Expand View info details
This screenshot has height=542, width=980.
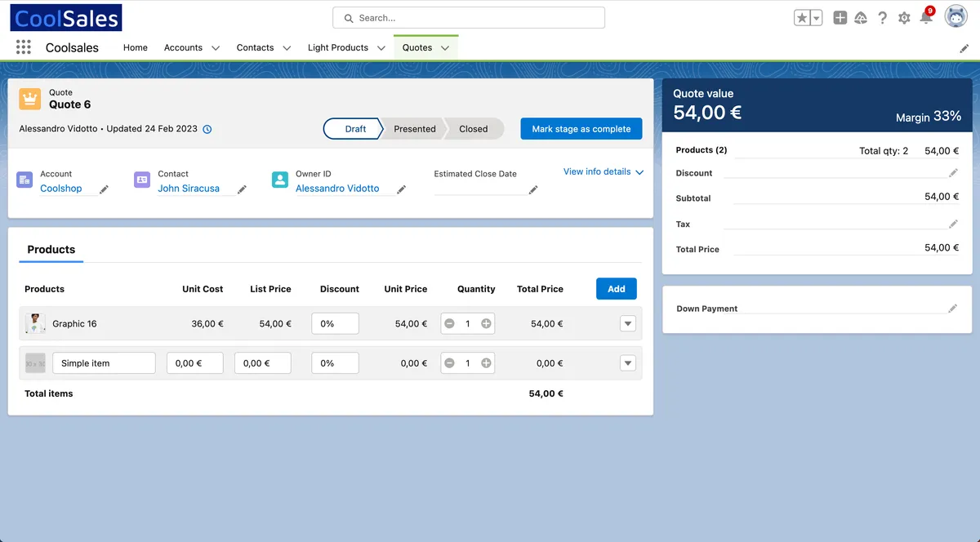[x=604, y=171]
